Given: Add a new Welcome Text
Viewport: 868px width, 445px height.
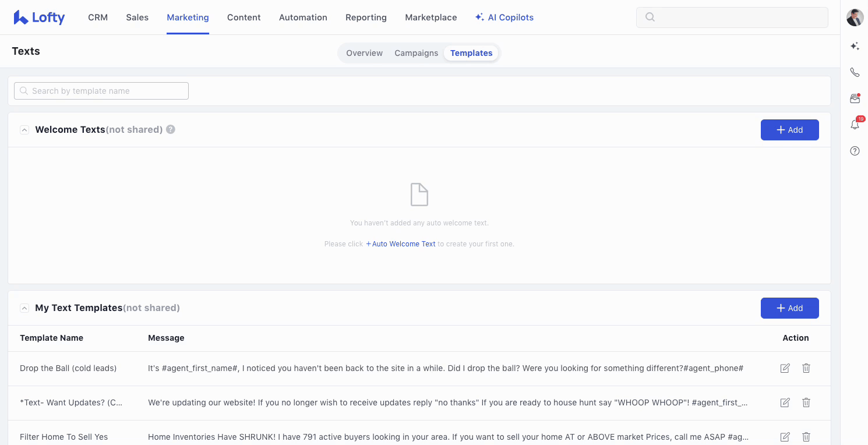Looking at the screenshot, I should (789, 130).
